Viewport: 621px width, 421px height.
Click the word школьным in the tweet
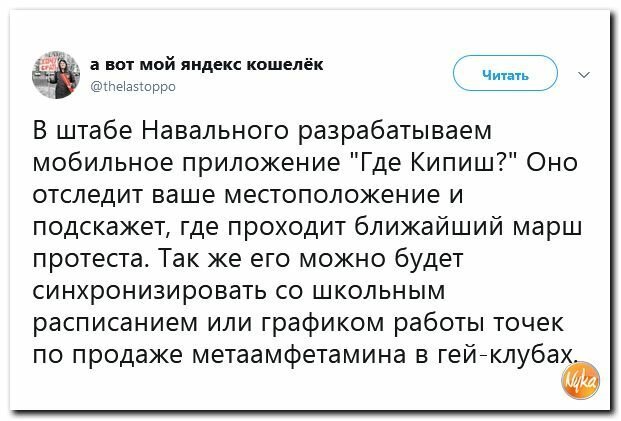(x=379, y=291)
